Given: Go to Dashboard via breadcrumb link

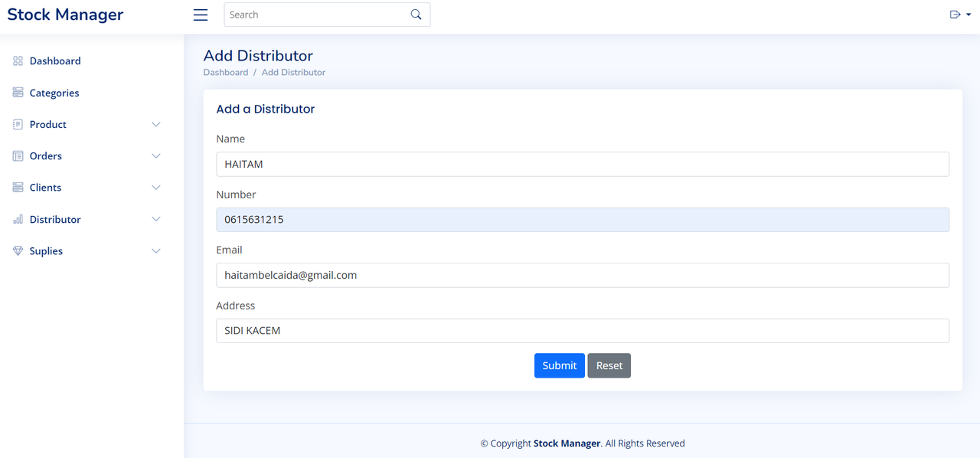Looking at the screenshot, I should [226, 72].
